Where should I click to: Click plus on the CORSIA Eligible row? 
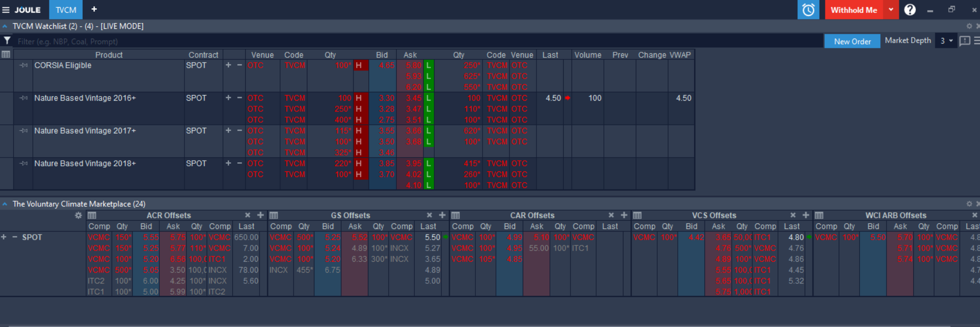[x=228, y=65]
